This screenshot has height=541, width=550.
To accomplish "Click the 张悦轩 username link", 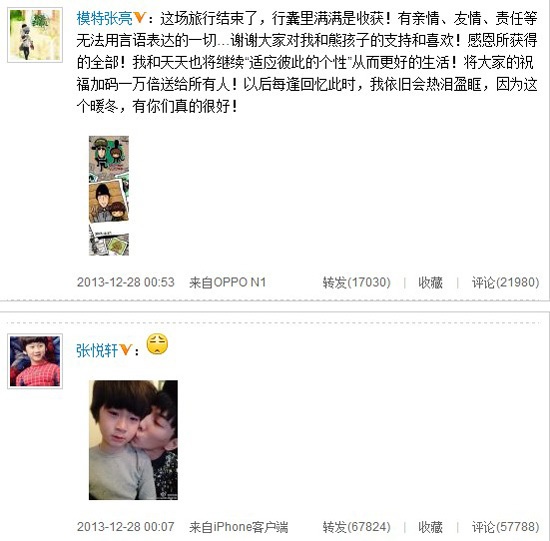I will tap(97, 350).
